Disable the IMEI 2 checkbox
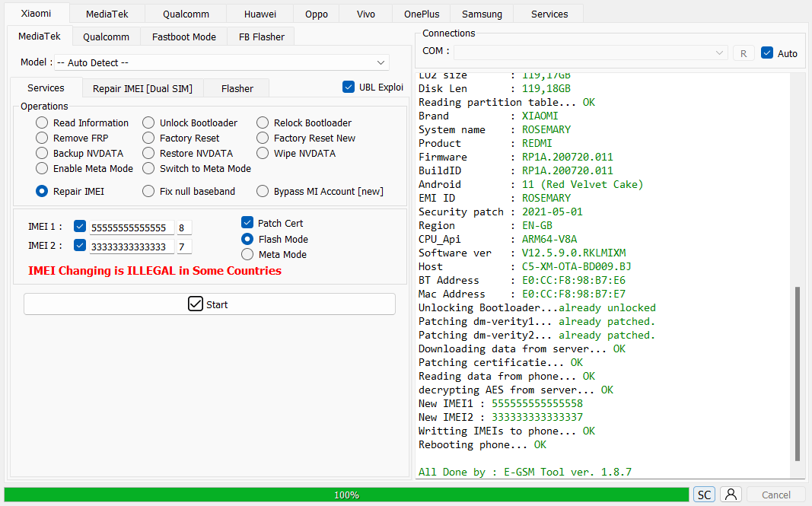This screenshot has width=812, height=506. (80, 245)
